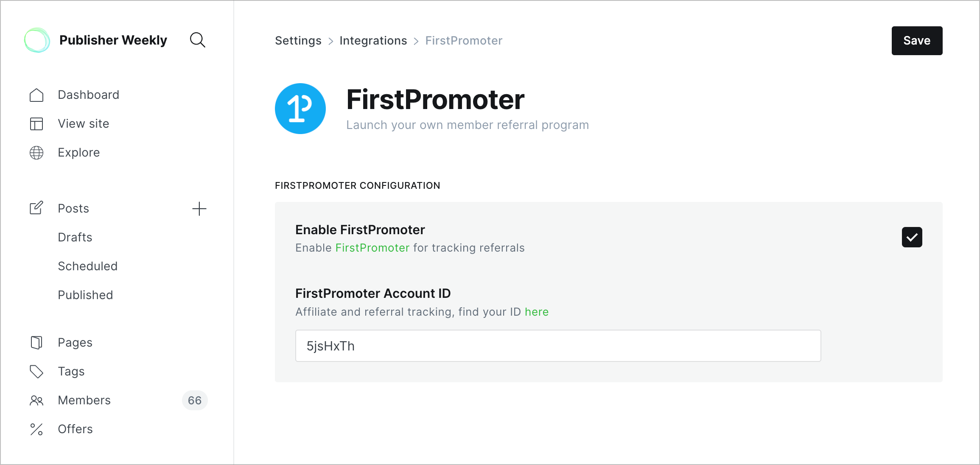Click the Tags label icon
The width and height of the screenshot is (980, 465).
[36, 372]
